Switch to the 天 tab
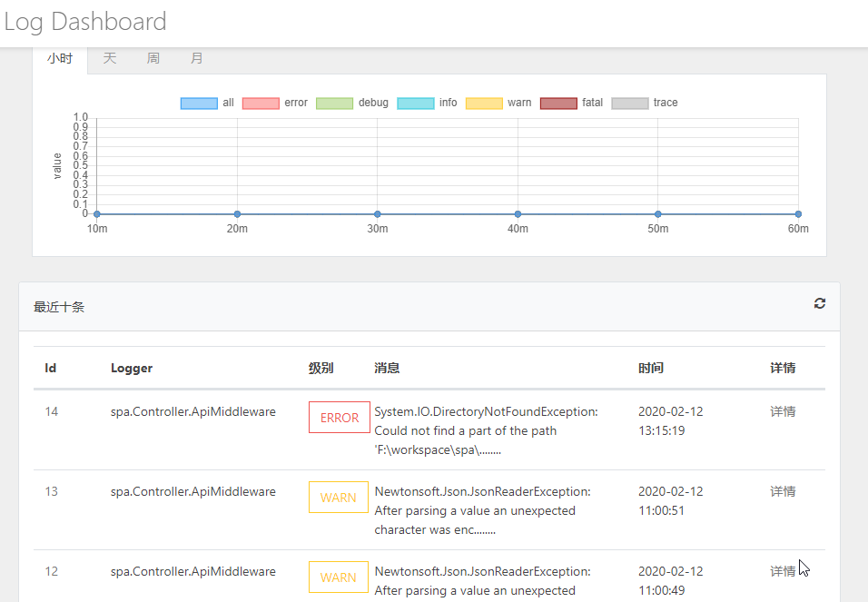868x602 pixels. coord(110,59)
